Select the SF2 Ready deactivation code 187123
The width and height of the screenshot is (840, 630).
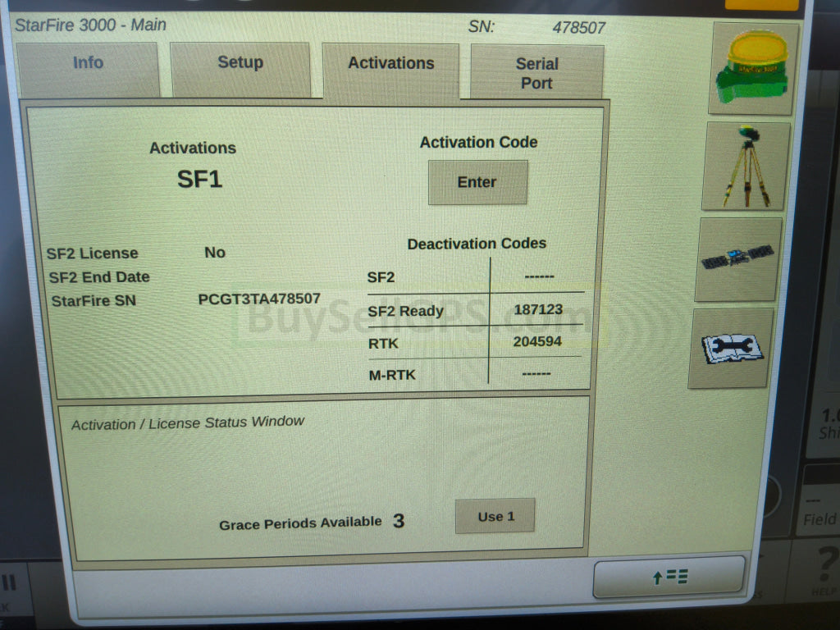click(x=538, y=309)
